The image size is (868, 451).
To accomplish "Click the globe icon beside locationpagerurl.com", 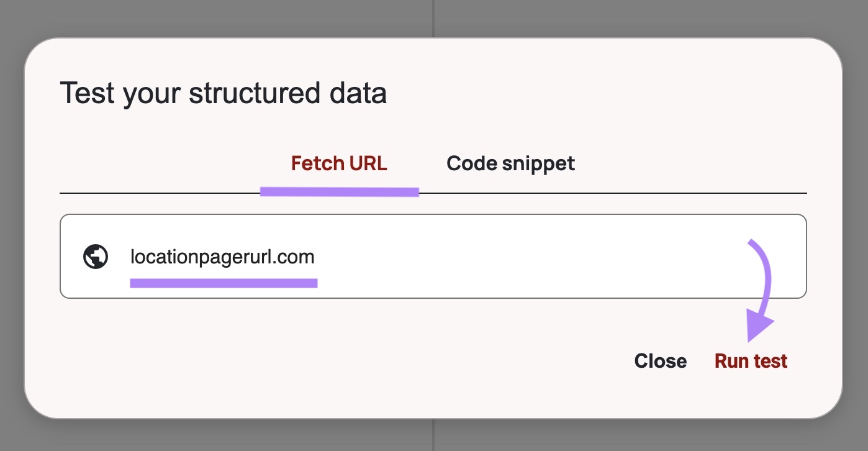I will point(94,257).
